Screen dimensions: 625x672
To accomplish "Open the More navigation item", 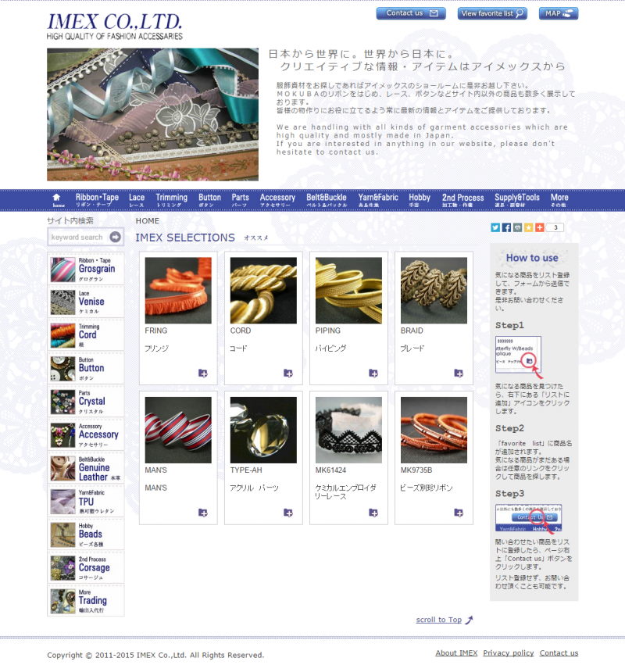I will (x=559, y=200).
